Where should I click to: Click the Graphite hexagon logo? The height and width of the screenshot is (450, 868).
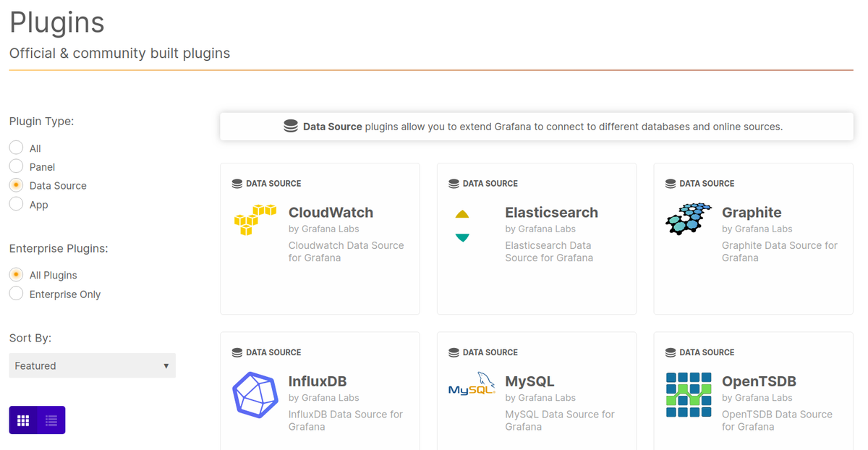click(689, 219)
